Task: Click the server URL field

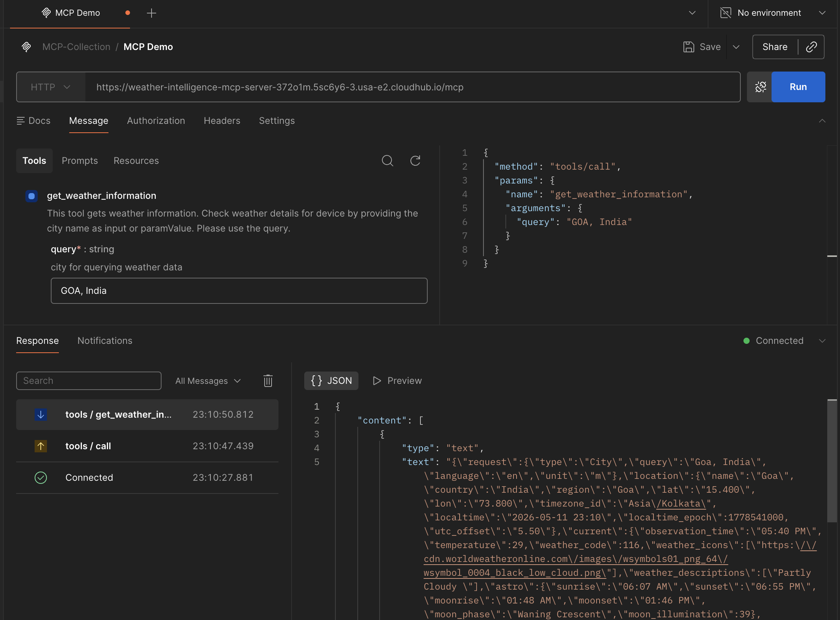Action: (412, 87)
